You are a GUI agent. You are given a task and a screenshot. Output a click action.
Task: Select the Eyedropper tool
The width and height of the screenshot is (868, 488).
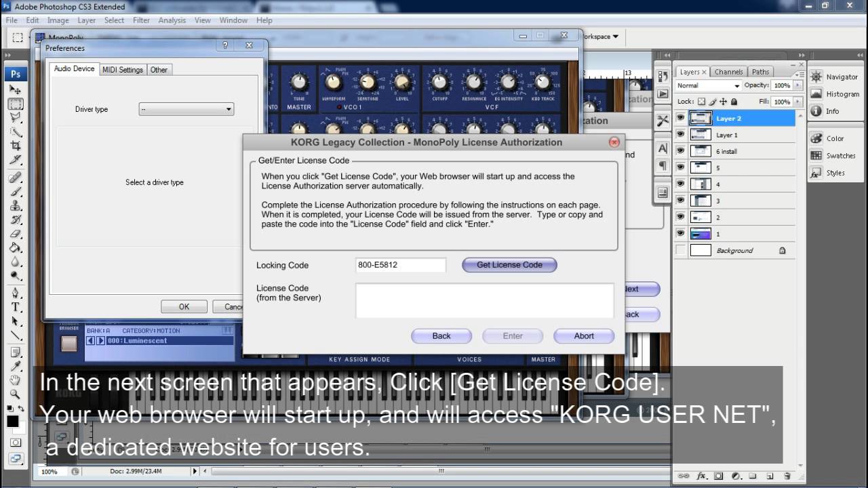point(16,367)
